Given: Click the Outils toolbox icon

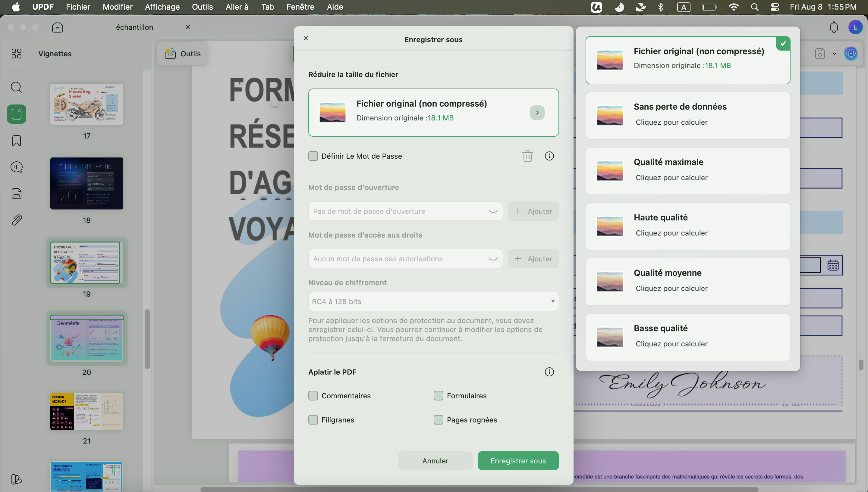Looking at the screenshot, I should tap(170, 53).
